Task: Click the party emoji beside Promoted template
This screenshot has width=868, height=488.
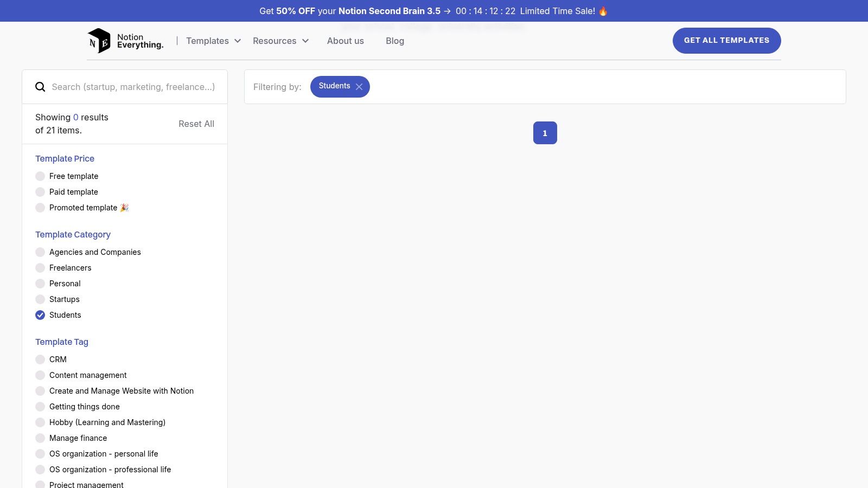Action: (124, 208)
